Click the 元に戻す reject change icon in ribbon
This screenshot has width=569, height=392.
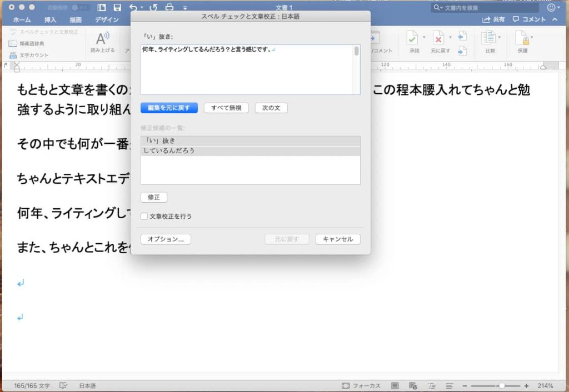point(438,37)
